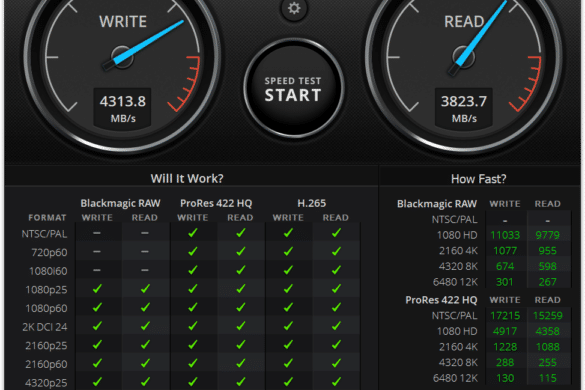Click the Read speed gauge needle
This screenshot has width=585, height=390.
pos(478,37)
